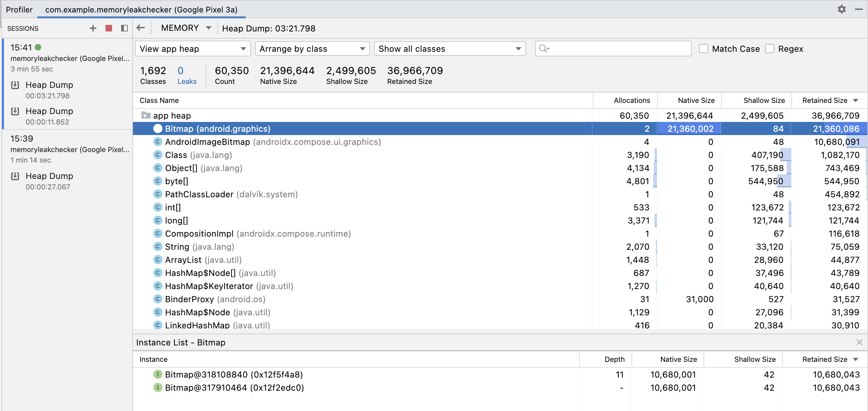This screenshot has height=411, width=868.
Task: Go back using the left arrow icon
Action: pos(141,28)
